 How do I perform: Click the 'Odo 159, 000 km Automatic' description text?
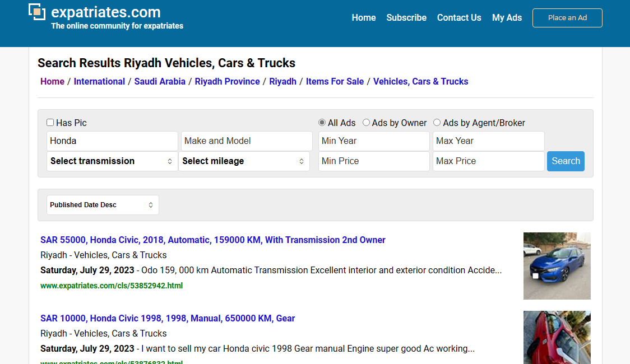(321, 270)
